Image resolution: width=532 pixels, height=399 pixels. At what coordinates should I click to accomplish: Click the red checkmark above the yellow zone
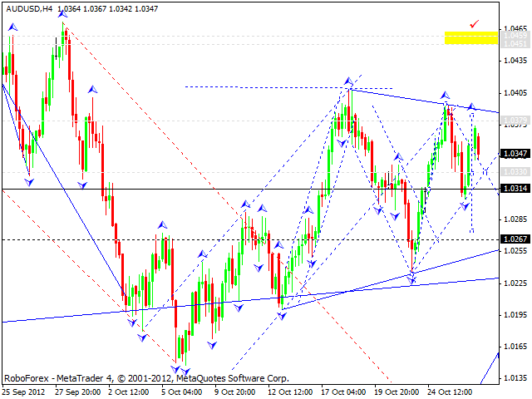[x=474, y=24]
